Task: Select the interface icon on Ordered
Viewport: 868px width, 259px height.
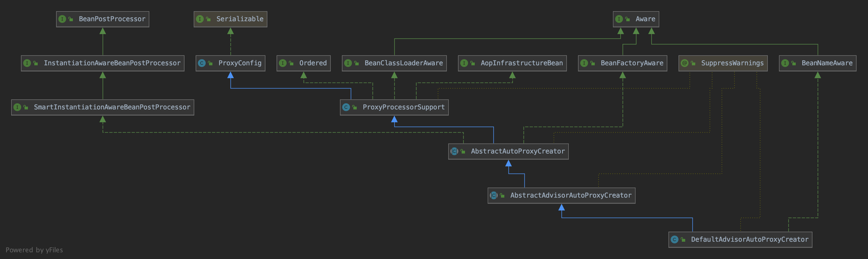Action: (x=282, y=63)
